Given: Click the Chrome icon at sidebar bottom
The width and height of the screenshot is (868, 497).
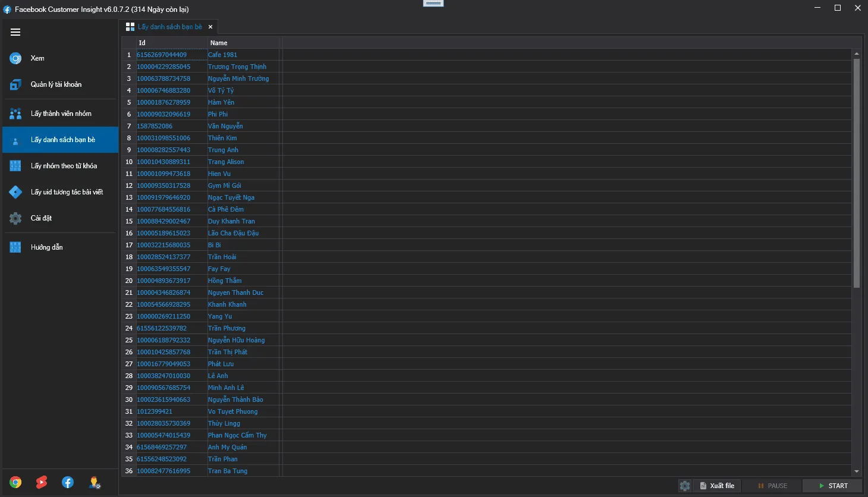Looking at the screenshot, I should click(x=16, y=482).
